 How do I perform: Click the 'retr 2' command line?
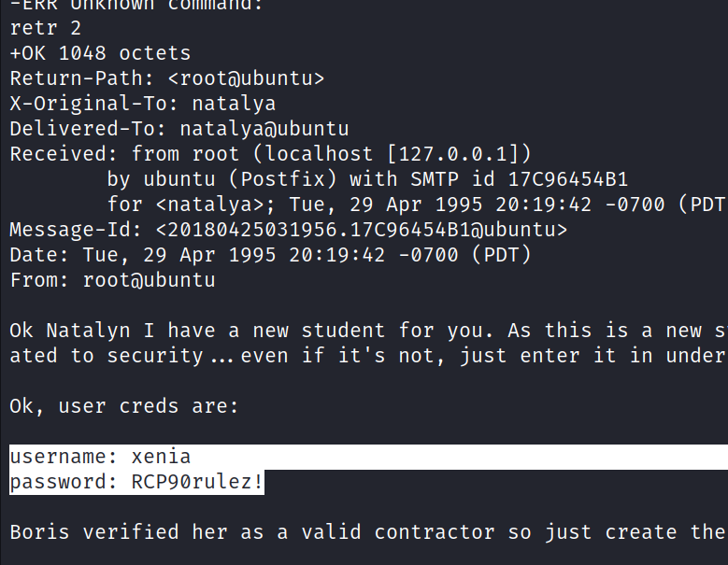[45, 28]
